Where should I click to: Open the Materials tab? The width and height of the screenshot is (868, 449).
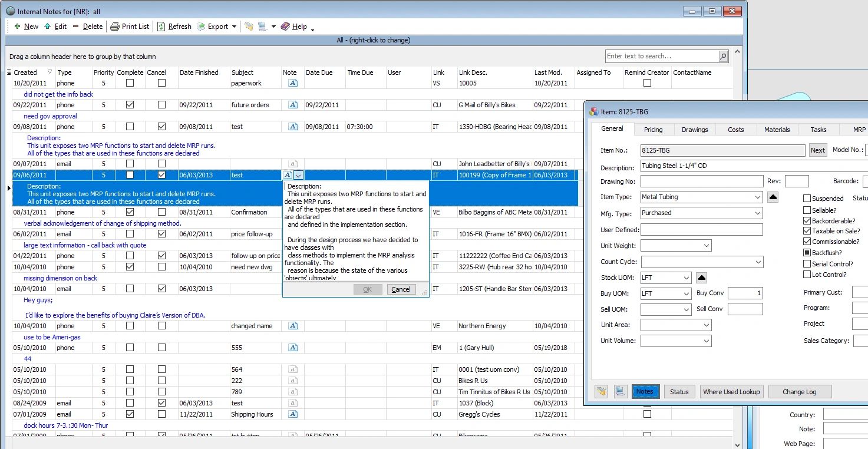click(777, 129)
